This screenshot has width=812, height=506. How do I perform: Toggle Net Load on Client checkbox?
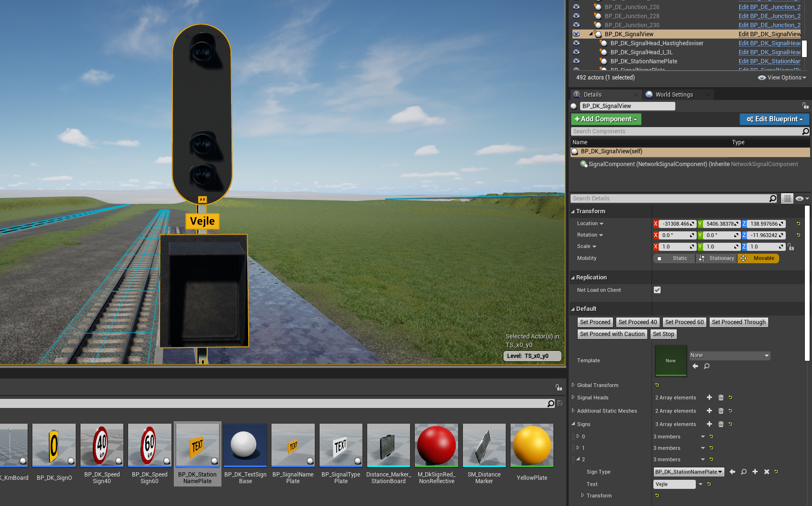click(x=657, y=290)
